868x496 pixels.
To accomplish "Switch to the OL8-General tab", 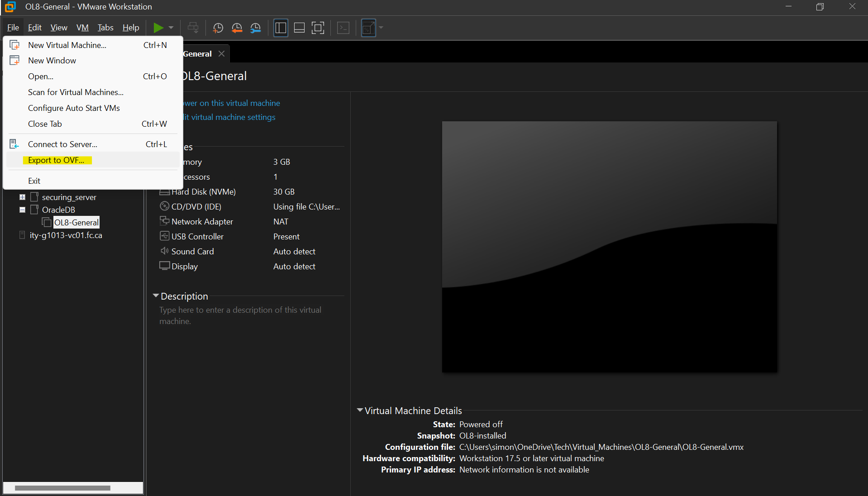I will pos(197,54).
